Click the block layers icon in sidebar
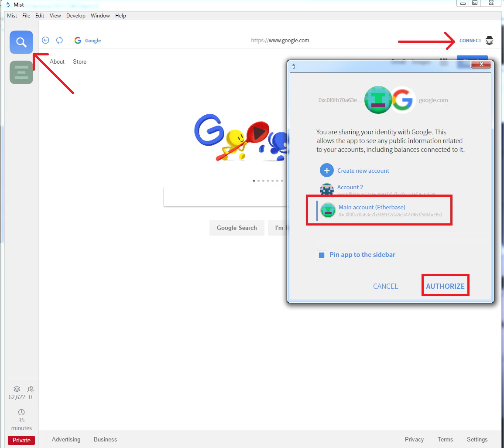504x448 pixels. pyautogui.click(x=17, y=389)
